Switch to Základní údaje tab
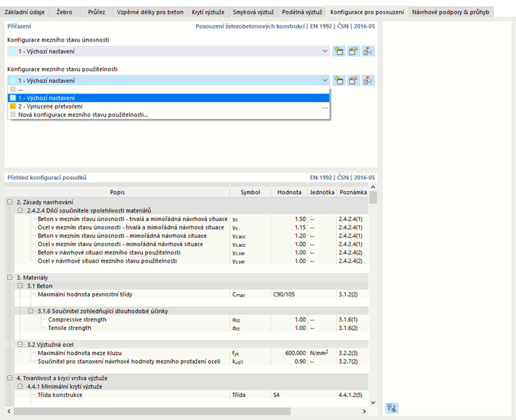Screen dimensions: 516x420 click(24, 12)
